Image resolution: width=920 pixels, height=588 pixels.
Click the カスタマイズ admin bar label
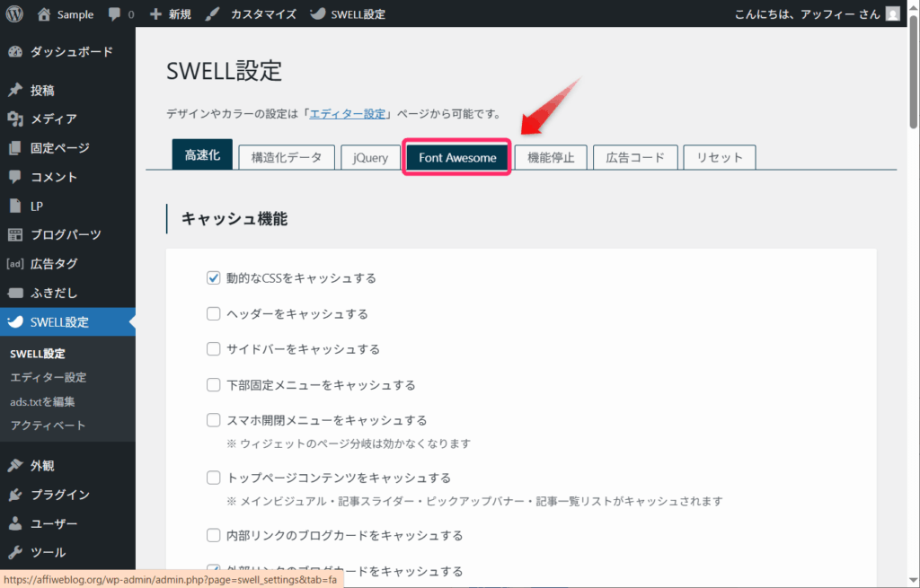[263, 14]
